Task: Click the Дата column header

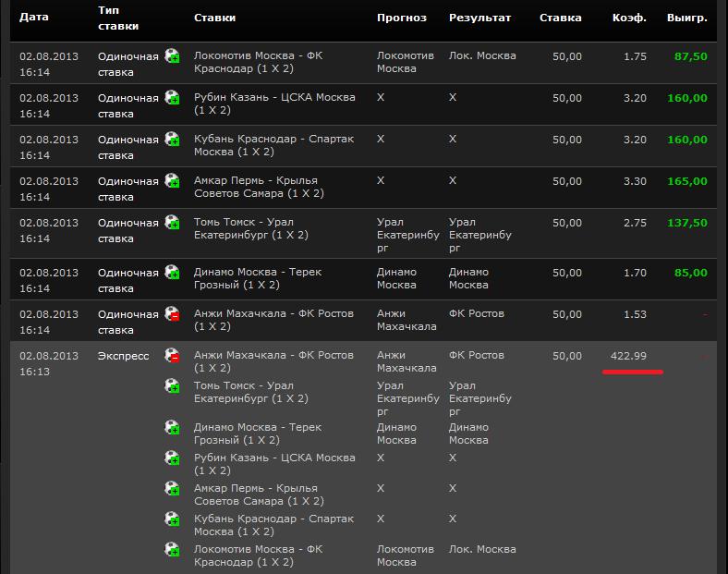Action: point(34,18)
